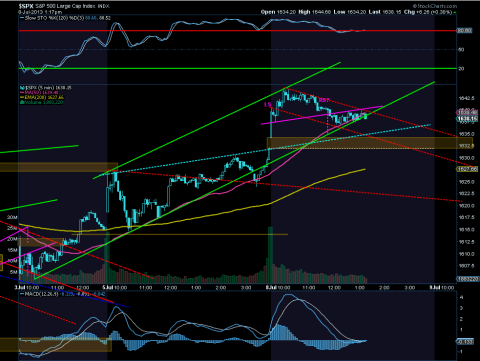480x361 pixels.
Task: Click the 15M volume axis label
Action: (12, 250)
